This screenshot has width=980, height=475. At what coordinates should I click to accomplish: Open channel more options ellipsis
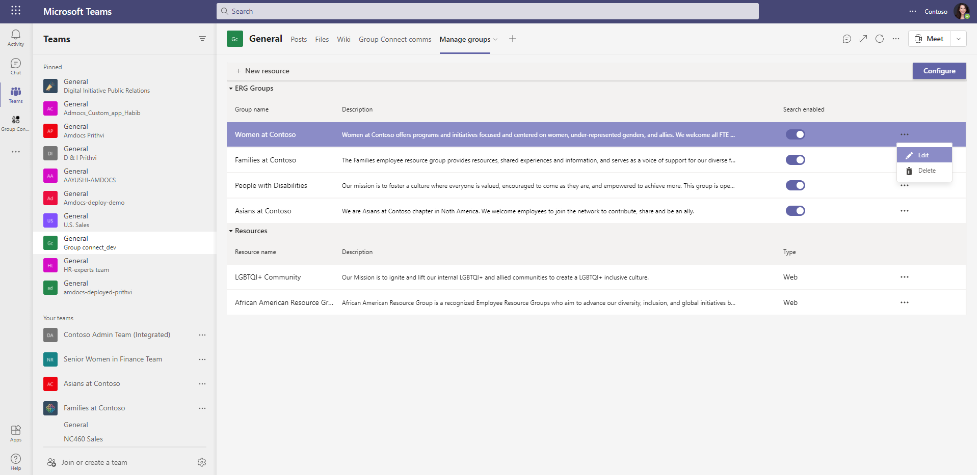point(896,39)
